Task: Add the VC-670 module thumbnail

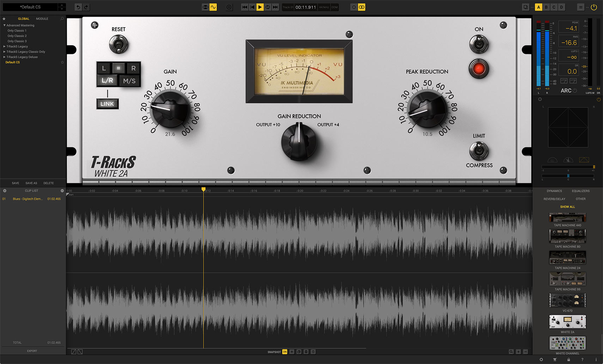Action: coord(567,300)
